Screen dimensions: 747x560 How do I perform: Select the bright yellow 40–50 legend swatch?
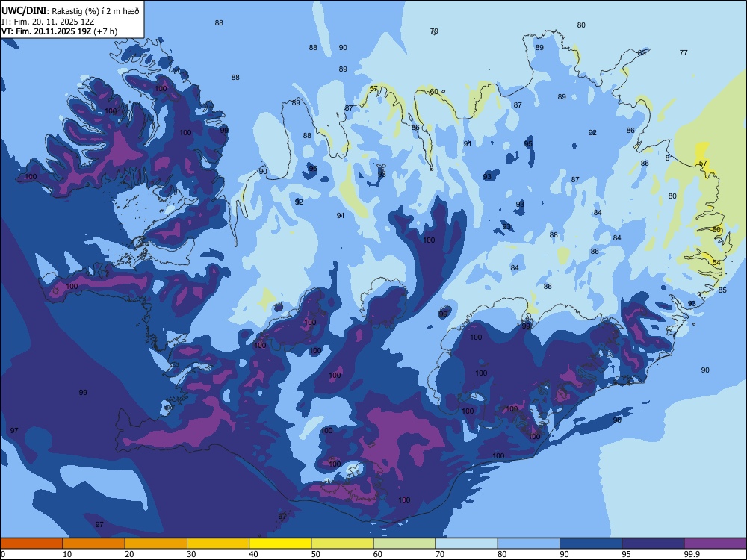point(280,544)
